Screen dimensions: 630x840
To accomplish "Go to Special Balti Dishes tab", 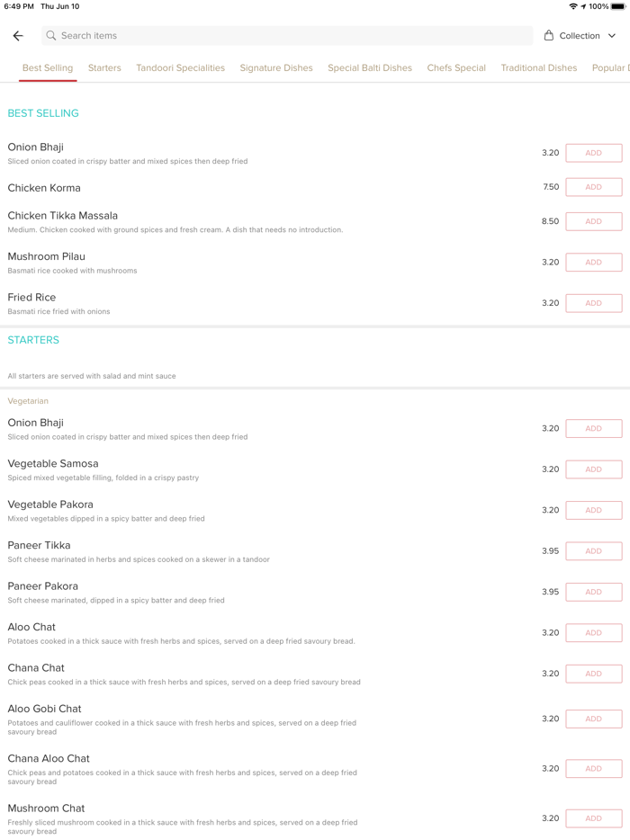I will click(370, 68).
